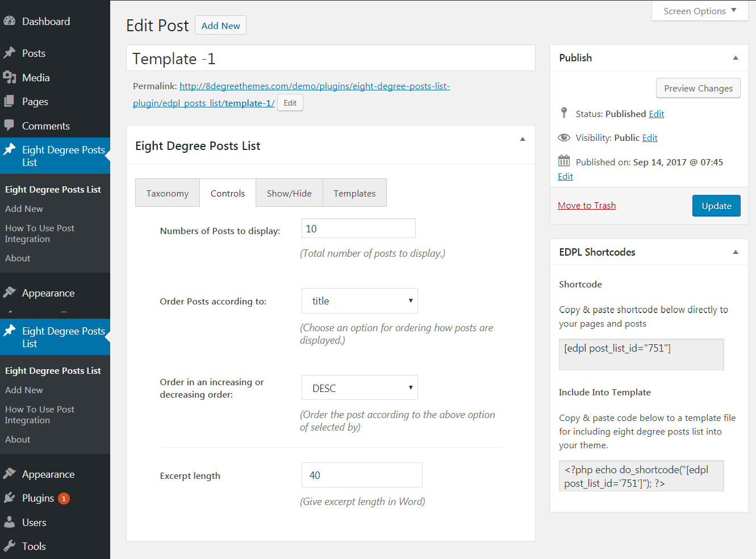The image size is (756, 559).
Task: Open the Order Posts according to dropdown
Action: pos(360,301)
